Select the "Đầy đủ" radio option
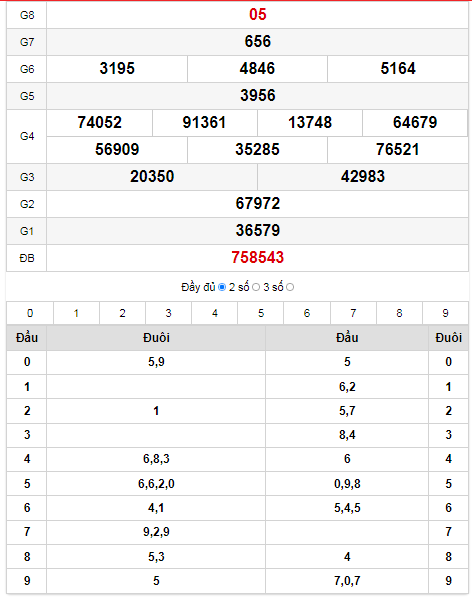 (x=222, y=287)
